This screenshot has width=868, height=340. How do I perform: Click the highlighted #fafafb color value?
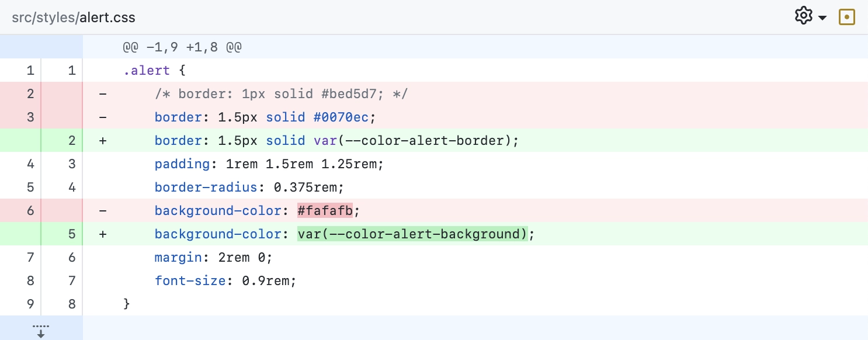(325, 210)
